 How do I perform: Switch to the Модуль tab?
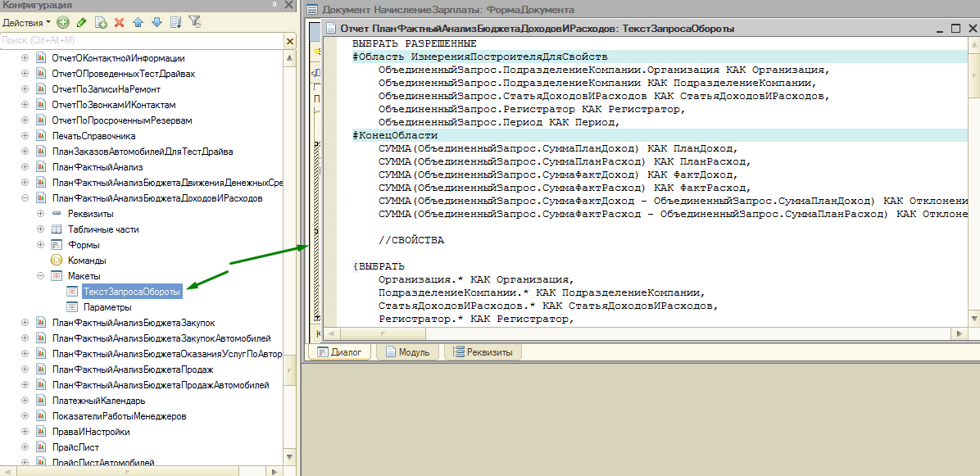click(x=406, y=352)
